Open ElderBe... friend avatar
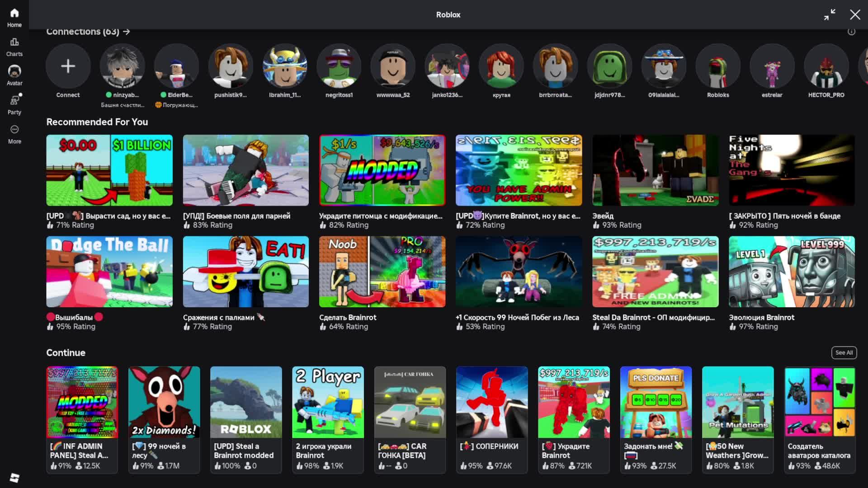 (176, 66)
